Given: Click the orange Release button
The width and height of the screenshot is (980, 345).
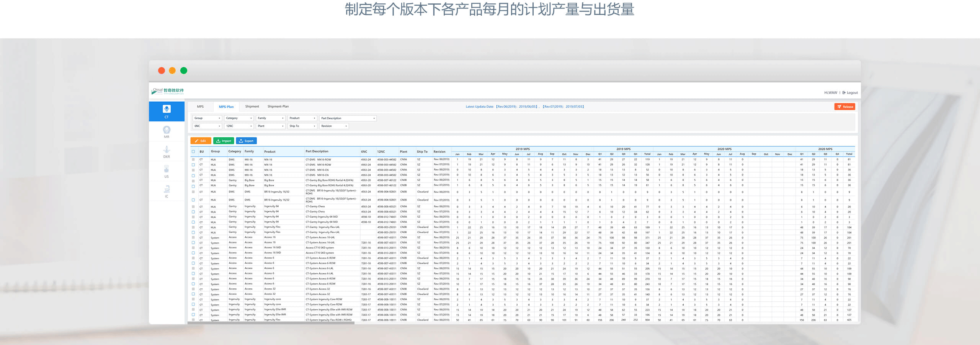Looking at the screenshot, I should [x=844, y=107].
